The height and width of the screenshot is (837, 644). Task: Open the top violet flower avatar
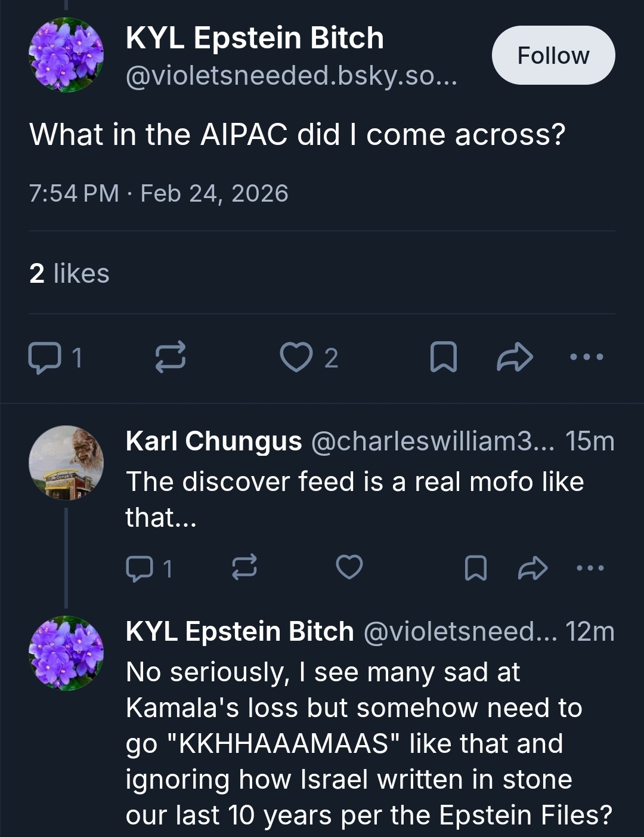(66, 55)
